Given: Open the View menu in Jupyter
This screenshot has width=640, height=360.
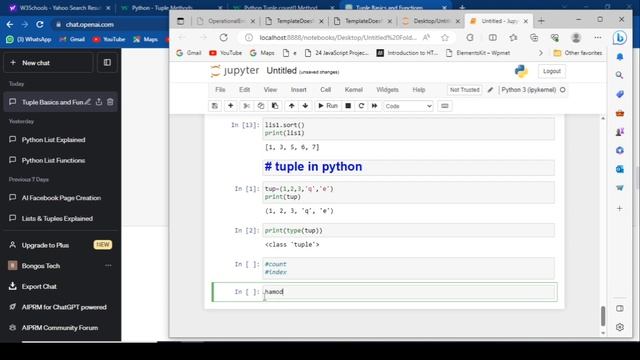Looking at the screenshot, I should tap(270, 90).
